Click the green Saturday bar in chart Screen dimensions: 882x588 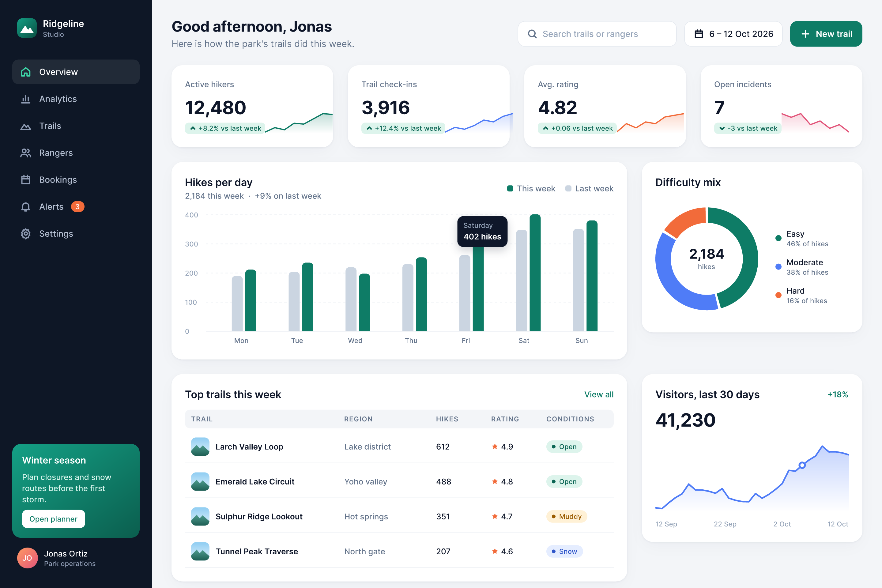(535, 273)
